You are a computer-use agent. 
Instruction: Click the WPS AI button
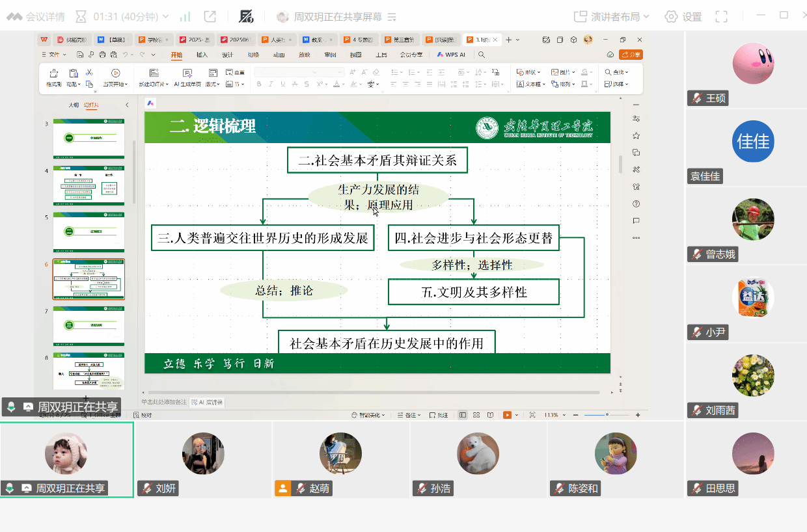click(x=451, y=55)
